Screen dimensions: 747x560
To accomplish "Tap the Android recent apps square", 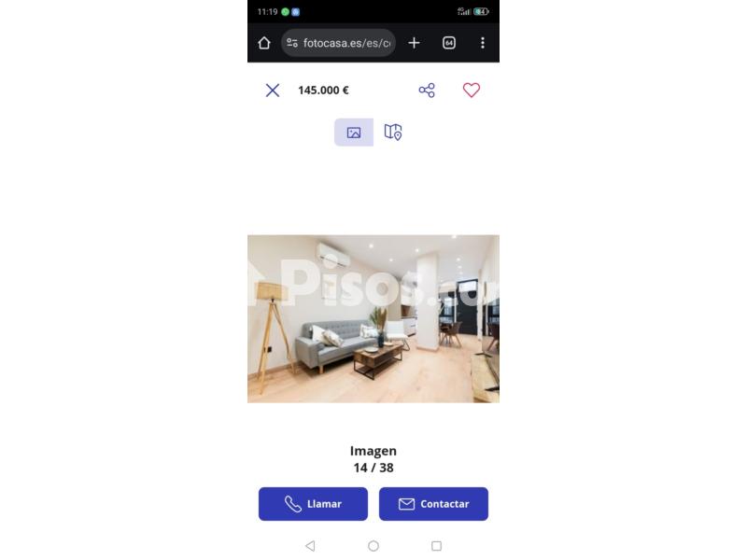I will click(436, 546).
